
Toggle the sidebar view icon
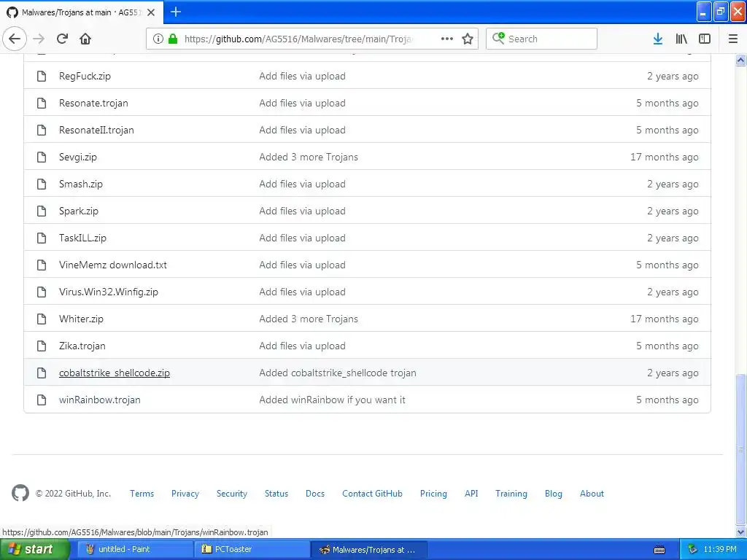705,39
